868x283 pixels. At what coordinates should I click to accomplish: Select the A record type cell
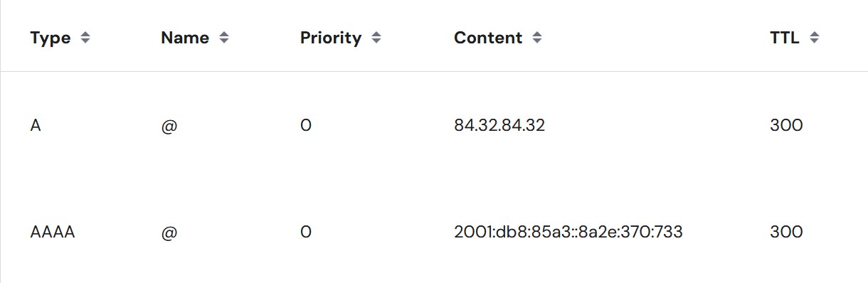point(36,126)
